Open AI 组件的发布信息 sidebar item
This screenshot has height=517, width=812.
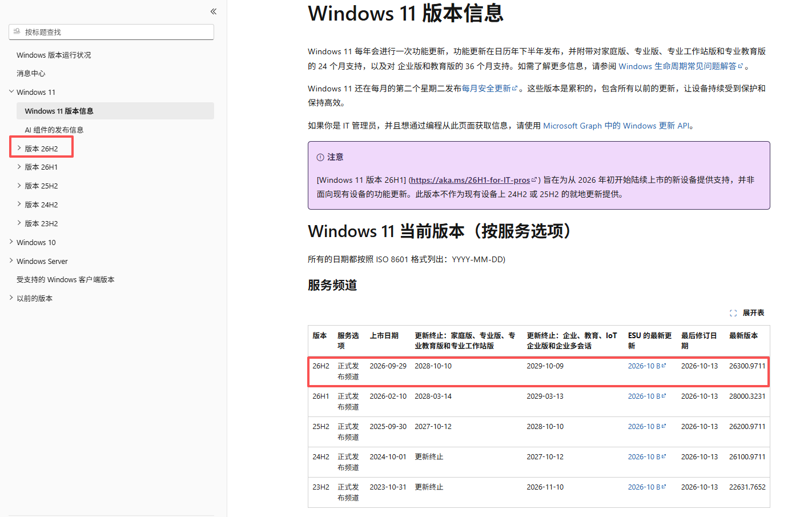pyautogui.click(x=54, y=130)
